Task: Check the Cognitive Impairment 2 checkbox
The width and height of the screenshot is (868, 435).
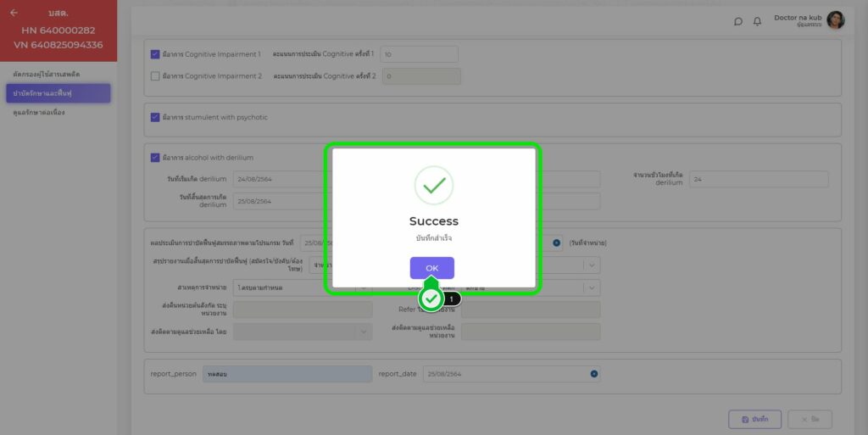Action: pyautogui.click(x=155, y=76)
